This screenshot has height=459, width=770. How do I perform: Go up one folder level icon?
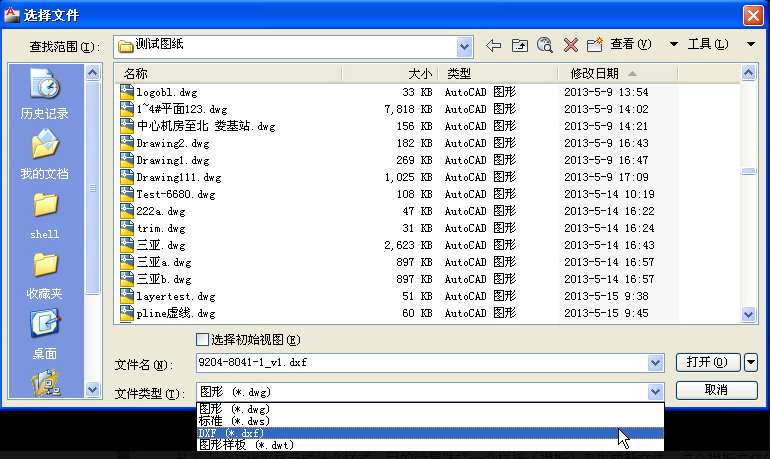[520, 46]
